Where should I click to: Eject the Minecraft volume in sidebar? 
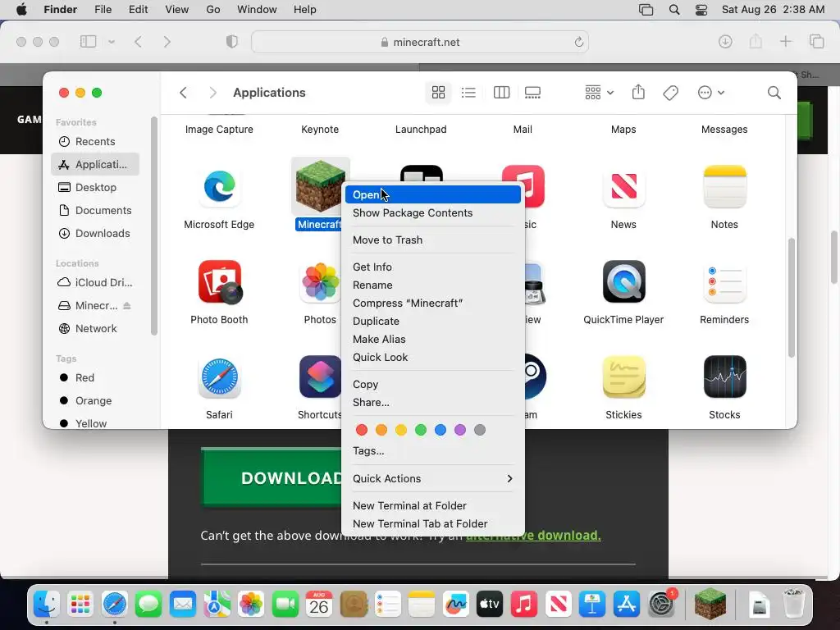[127, 305]
